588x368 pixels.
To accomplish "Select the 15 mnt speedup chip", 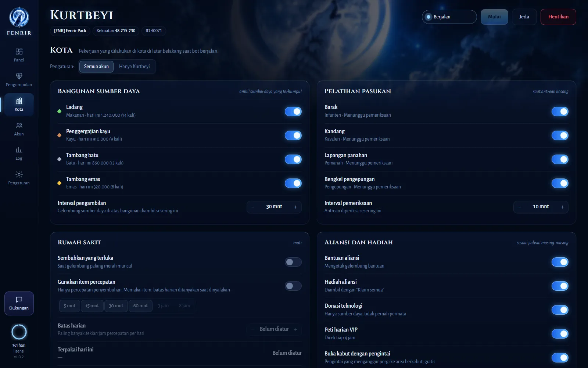I will tap(92, 306).
